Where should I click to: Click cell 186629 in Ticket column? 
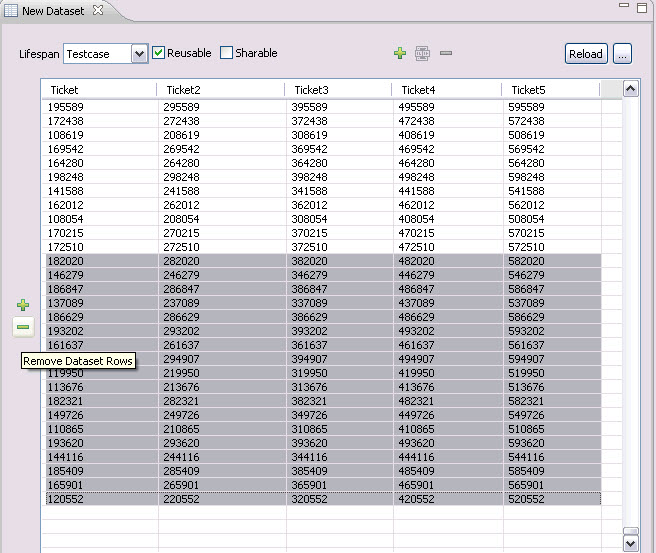pos(100,317)
